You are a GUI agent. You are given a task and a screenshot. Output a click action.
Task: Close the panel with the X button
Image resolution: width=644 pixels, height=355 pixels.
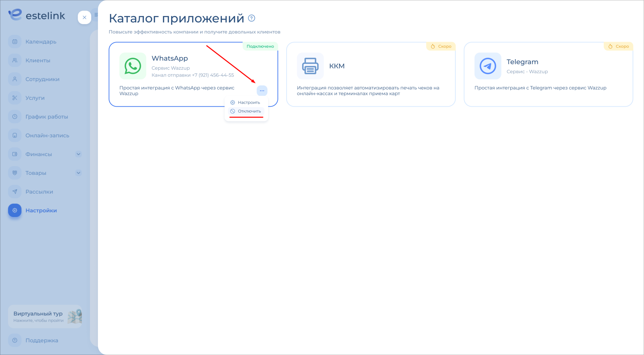84,17
